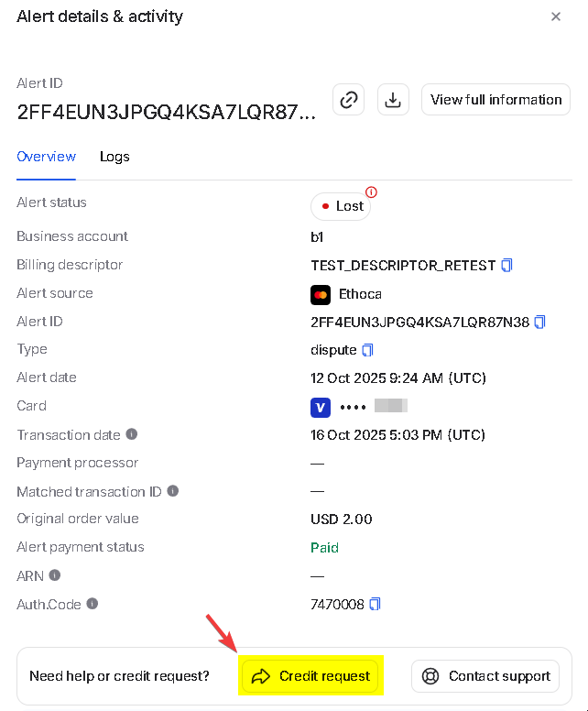Submit a Credit request
Image resolution: width=588 pixels, height=711 pixels.
310,676
